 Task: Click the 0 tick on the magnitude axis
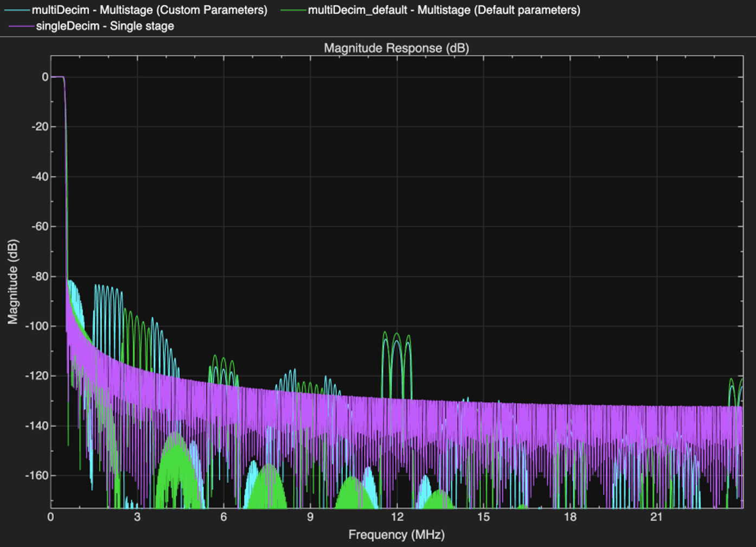44,77
